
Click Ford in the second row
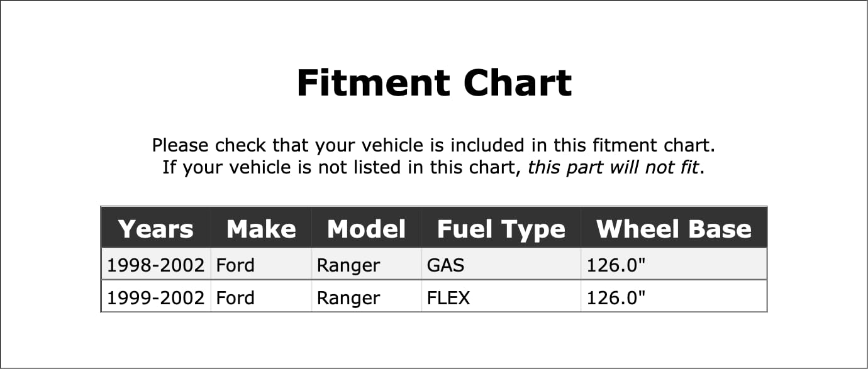coord(235,297)
